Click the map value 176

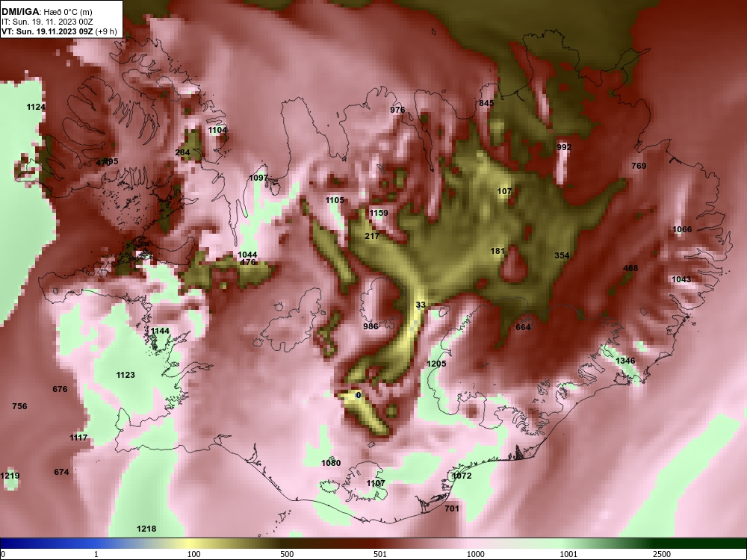249,262
